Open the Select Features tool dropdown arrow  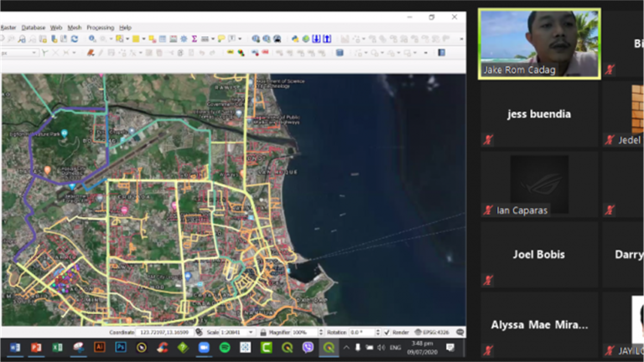127,39
